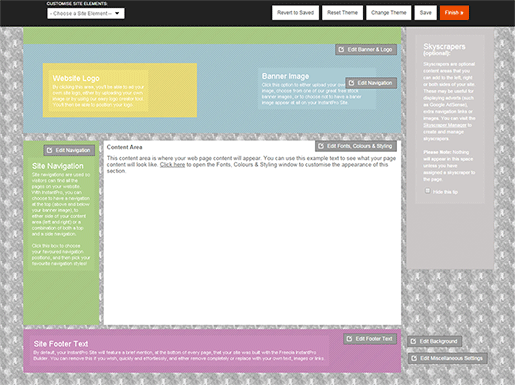
Task: Open the Change Theme option
Action: [x=389, y=13]
